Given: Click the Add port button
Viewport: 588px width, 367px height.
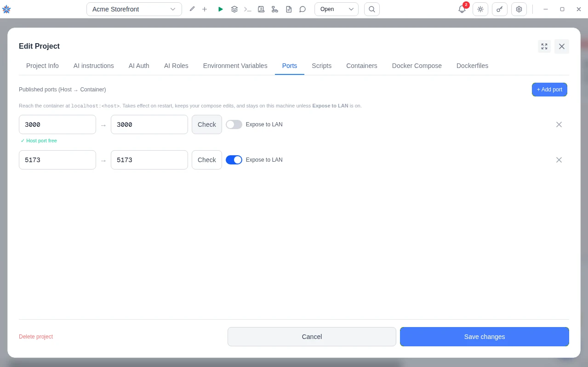Looking at the screenshot, I should tap(549, 90).
